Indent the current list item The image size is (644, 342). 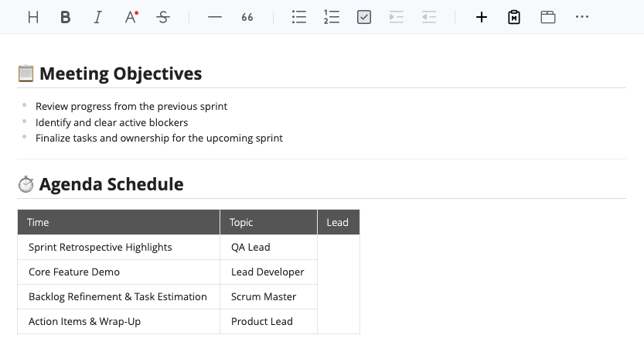(x=397, y=17)
